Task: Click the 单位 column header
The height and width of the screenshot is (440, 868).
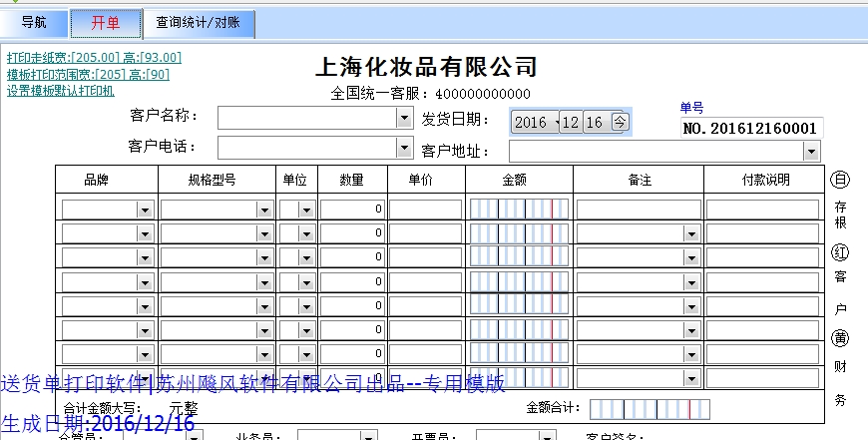Action: [294, 180]
